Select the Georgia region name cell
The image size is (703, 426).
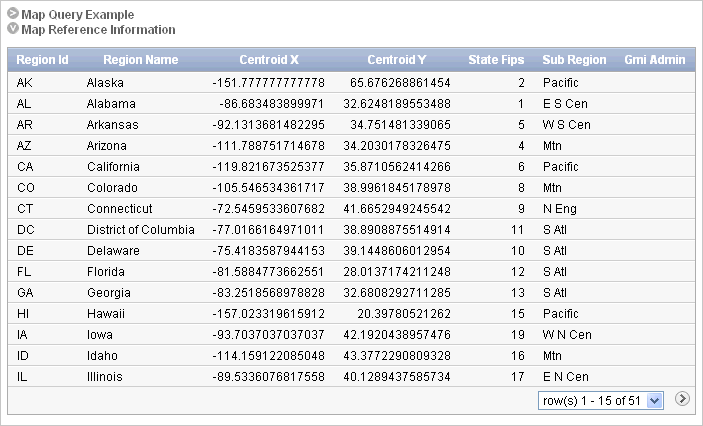(109, 293)
